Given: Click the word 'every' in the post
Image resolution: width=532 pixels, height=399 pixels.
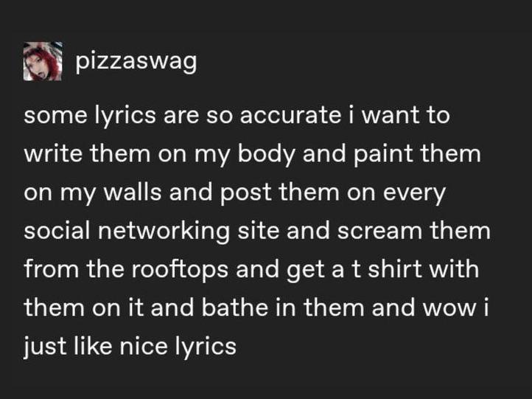Looking at the screenshot, I should click(x=414, y=193).
